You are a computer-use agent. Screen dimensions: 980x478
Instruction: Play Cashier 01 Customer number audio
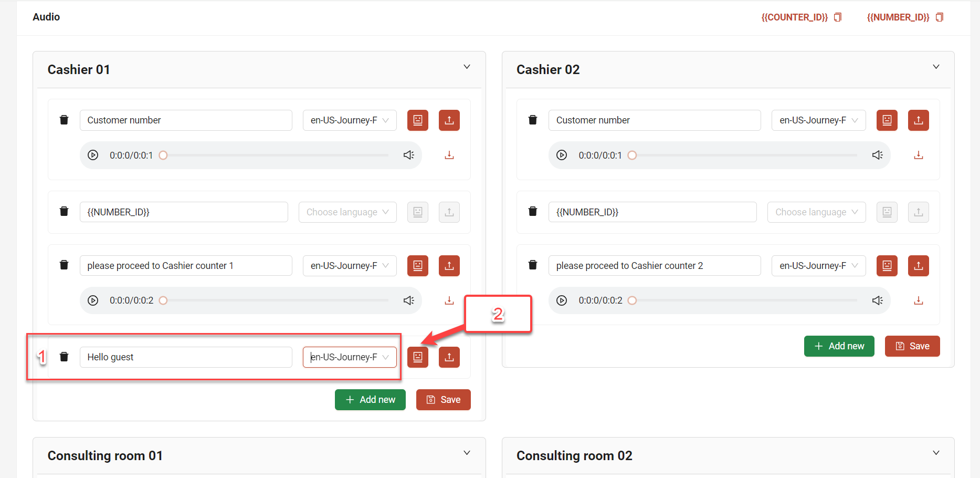tap(93, 155)
